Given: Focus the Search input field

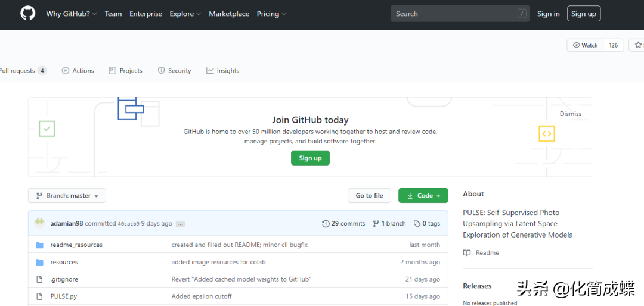Looking at the screenshot, I should coord(460,14).
